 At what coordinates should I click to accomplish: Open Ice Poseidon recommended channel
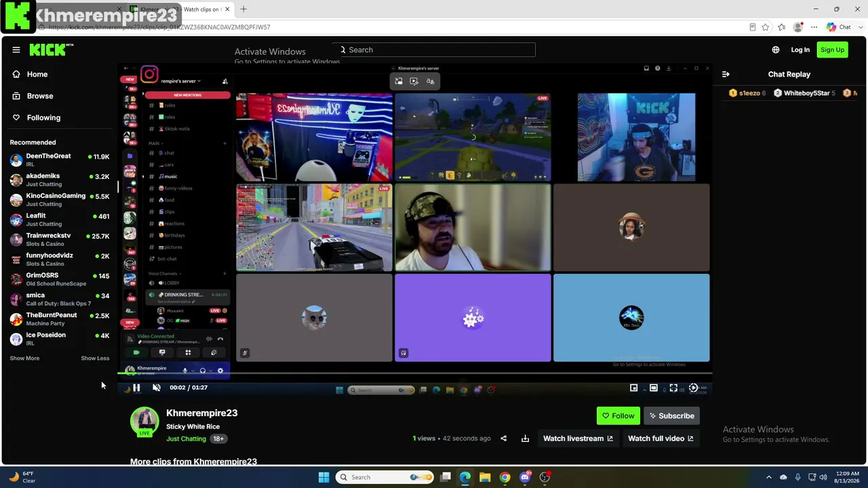point(60,339)
